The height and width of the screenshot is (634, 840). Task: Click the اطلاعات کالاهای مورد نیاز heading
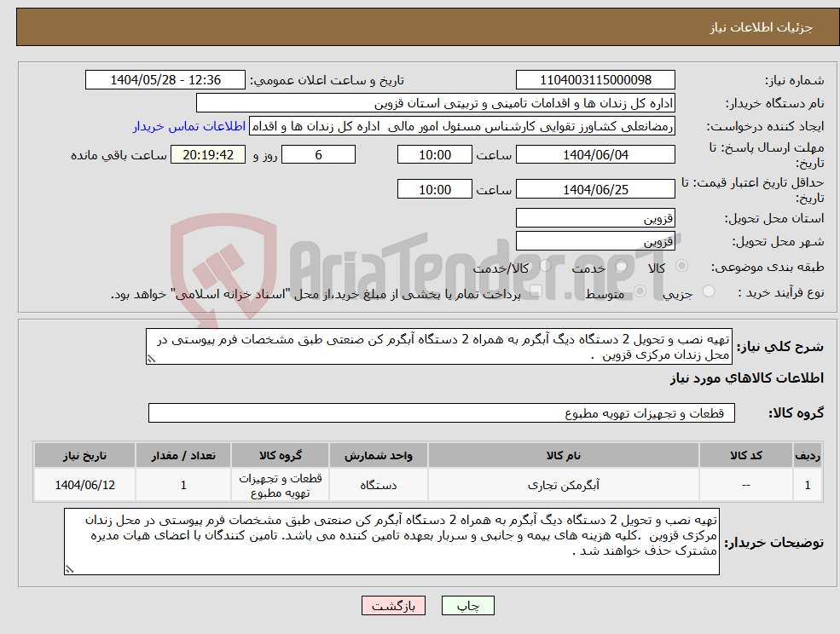[747, 378]
